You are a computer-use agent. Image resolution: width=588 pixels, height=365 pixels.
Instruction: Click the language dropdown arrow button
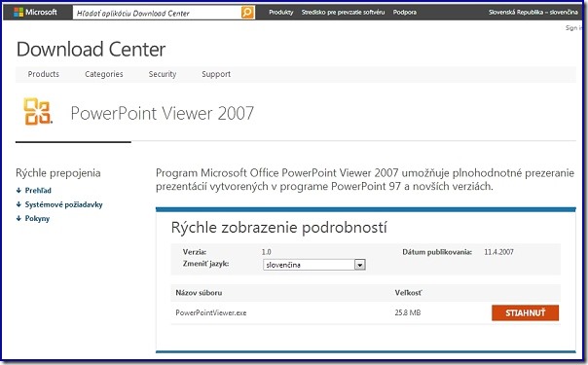click(359, 265)
